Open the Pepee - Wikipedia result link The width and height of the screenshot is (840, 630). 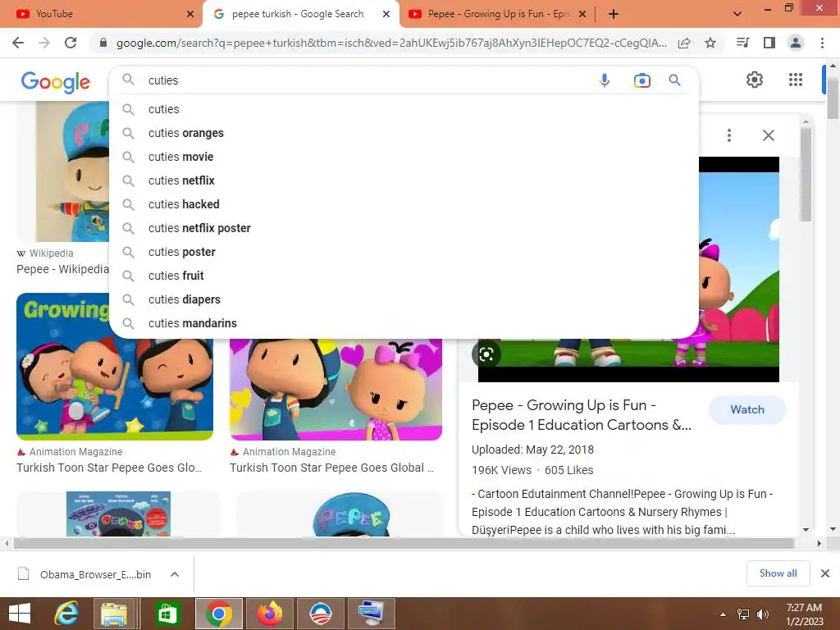(x=62, y=269)
